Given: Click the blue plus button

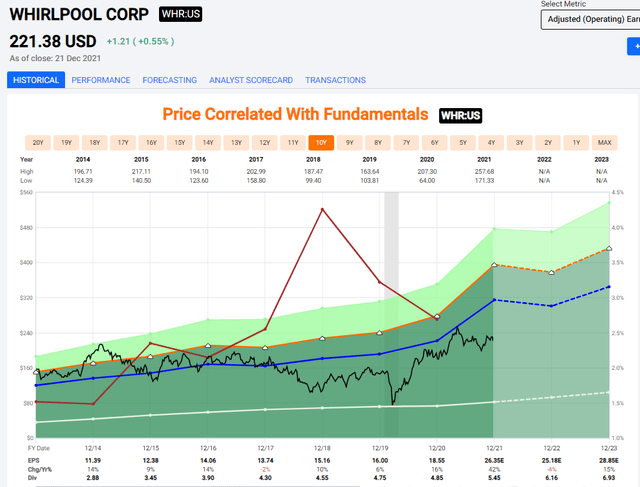Looking at the screenshot, I should coord(634,46).
